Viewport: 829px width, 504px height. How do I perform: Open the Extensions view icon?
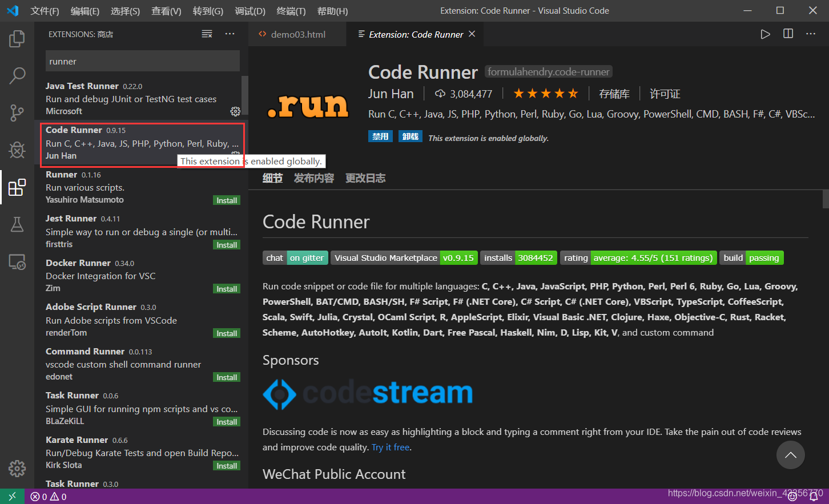tap(17, 187)
